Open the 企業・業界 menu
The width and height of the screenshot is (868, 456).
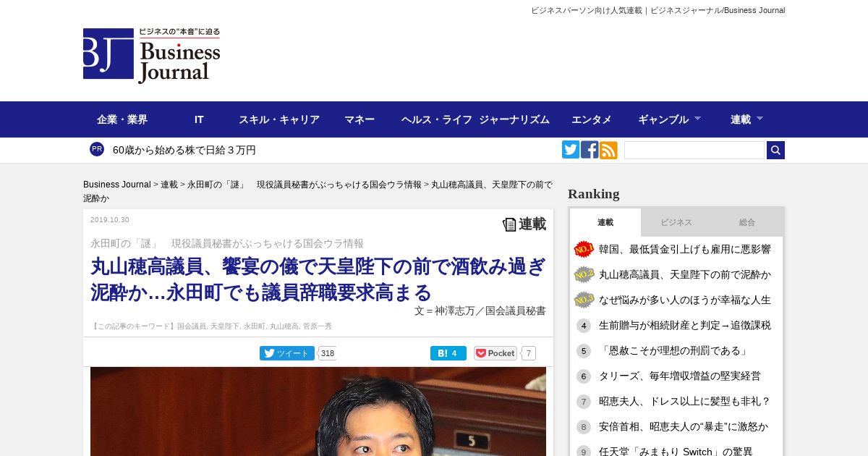click(122, 119)
